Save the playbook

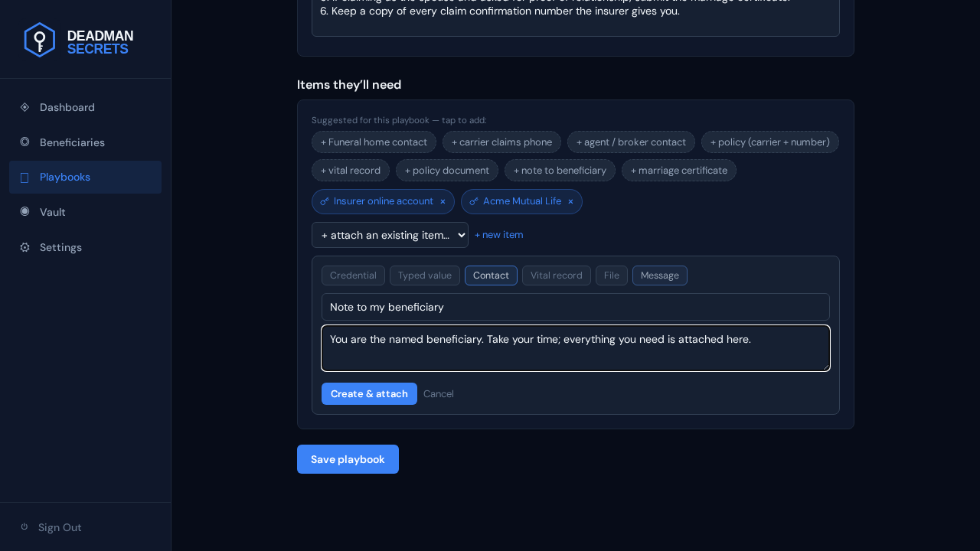click(x=348, y=459)
